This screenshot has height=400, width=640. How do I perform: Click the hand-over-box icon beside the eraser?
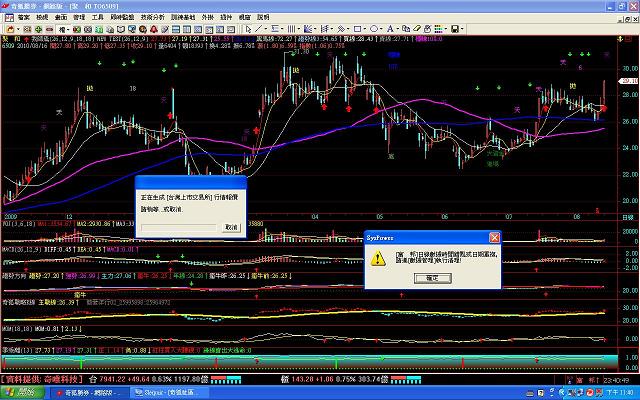tap(427, 29)
